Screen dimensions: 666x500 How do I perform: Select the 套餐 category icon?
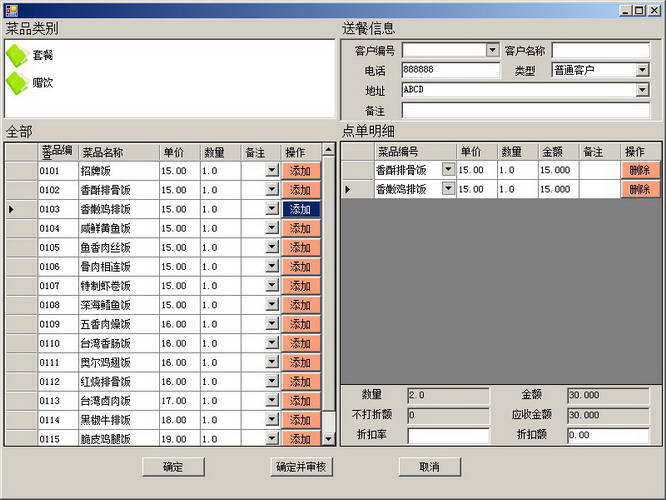click(x=17, y=55)
